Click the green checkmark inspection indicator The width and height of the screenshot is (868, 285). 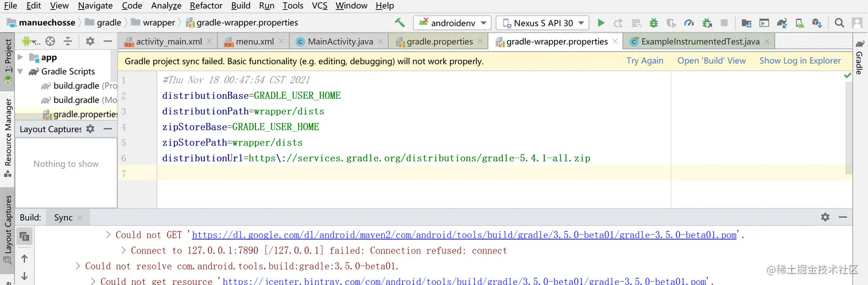tap(847, 75)
